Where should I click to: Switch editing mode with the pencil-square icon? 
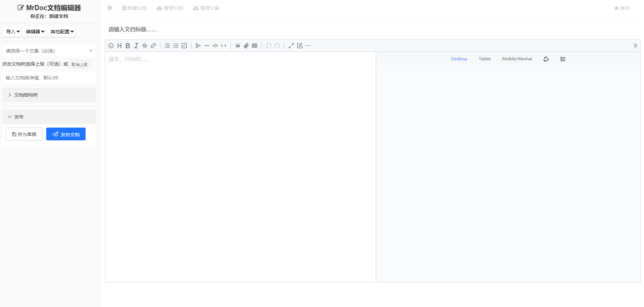300,46
